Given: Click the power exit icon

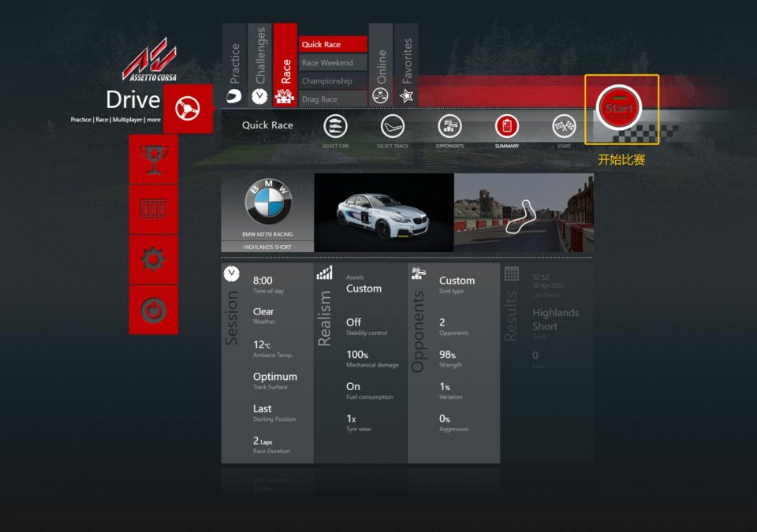Looking at the screenshot, I should [x=154, y=310].
